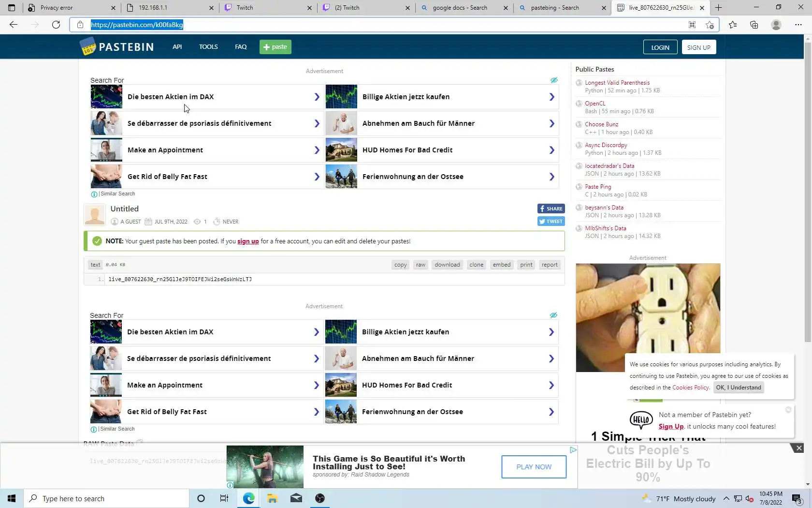The width and height of the screenshot is (812, 508).
Task: Copy the paste contents
Action: (x=401, y=265)
